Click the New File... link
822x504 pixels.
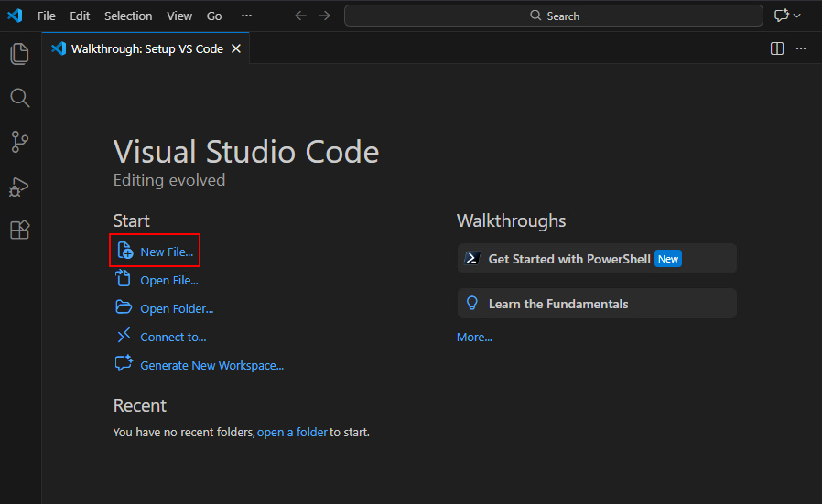click(167, 252)
